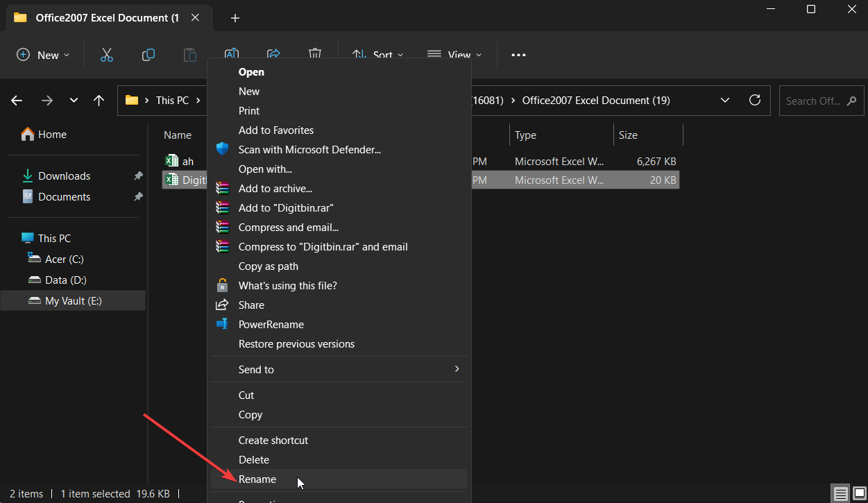Click the pin icon next to Downloads
This screenshot has width=868, height=503.
pos(138,176)
